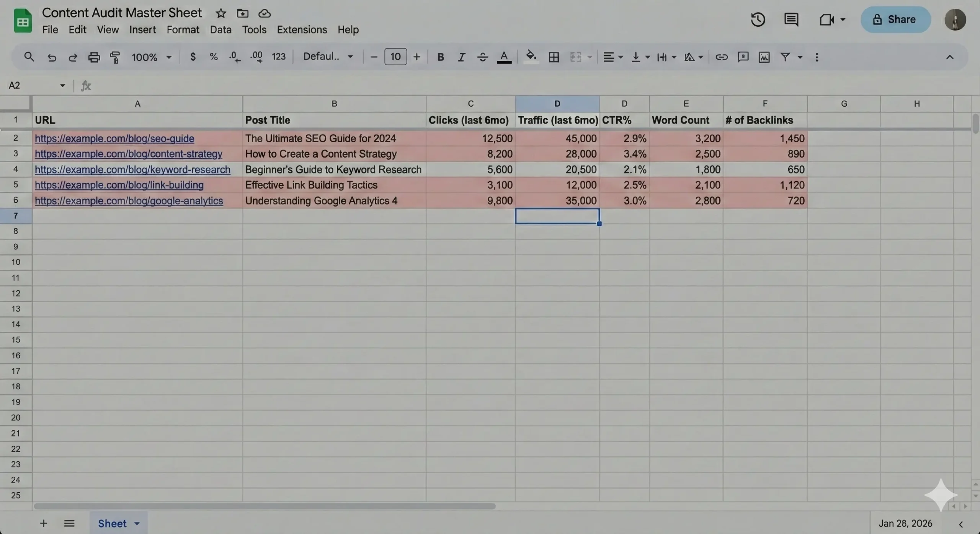Open the fill color tool

(530, 57)
